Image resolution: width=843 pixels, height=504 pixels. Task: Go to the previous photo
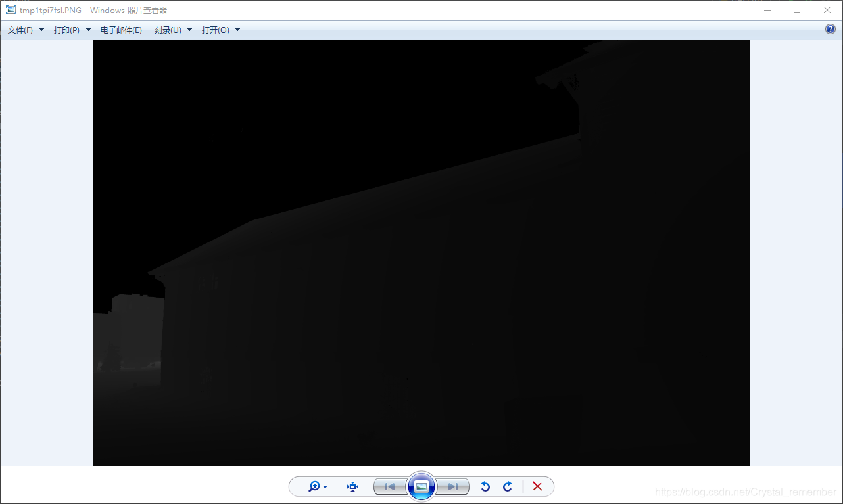point(390,486)
